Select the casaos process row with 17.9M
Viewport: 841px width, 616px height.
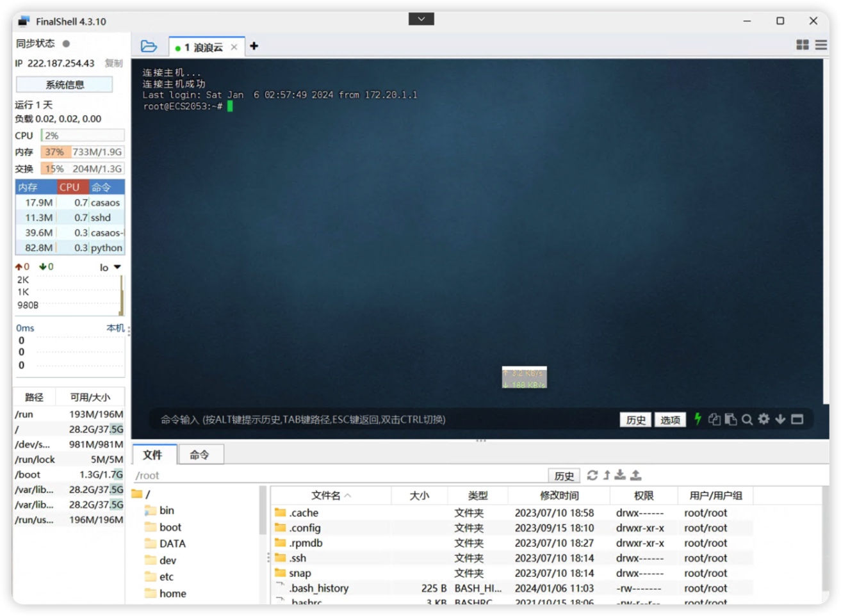[70, 202]
